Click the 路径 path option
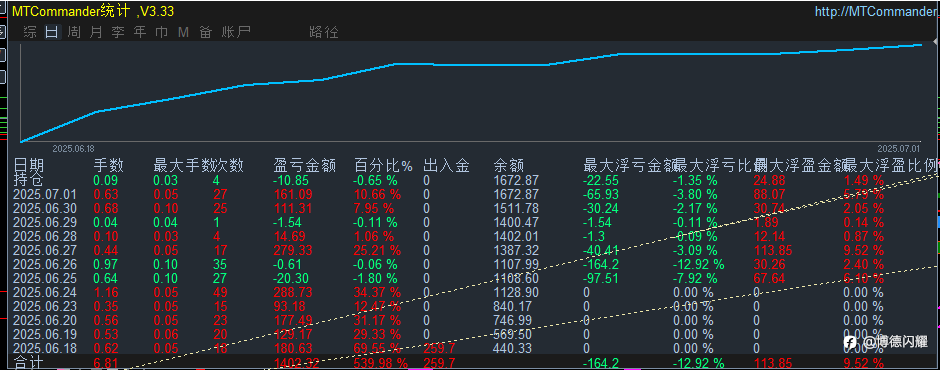940x370 pixels. [324, 32]
